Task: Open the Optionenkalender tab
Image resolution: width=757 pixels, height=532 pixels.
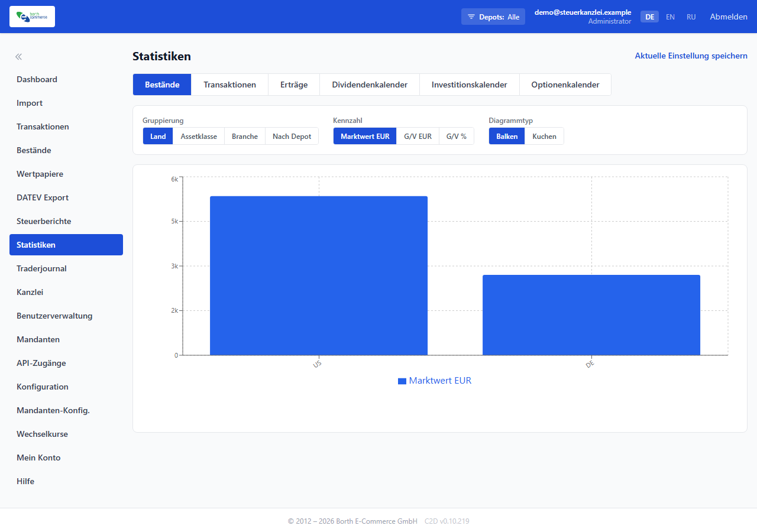Action: coord(565,85)
